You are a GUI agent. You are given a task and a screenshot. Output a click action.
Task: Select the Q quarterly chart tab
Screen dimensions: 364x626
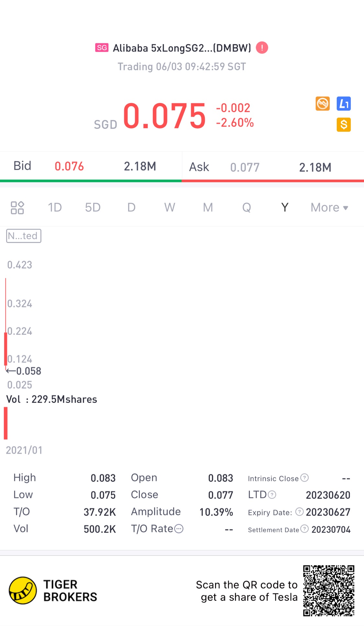coord(247,208)
